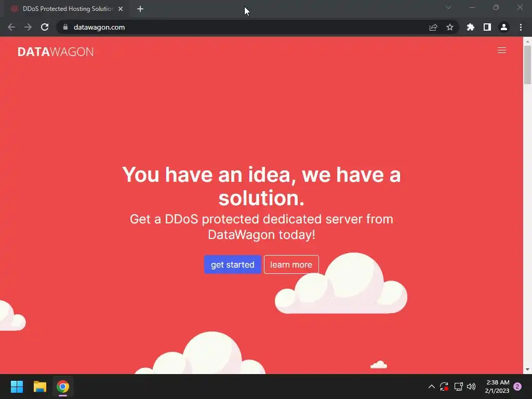532x399 pixels.
Task: Click the scrollbar down arrow
Action: click(x=527, y=369)
